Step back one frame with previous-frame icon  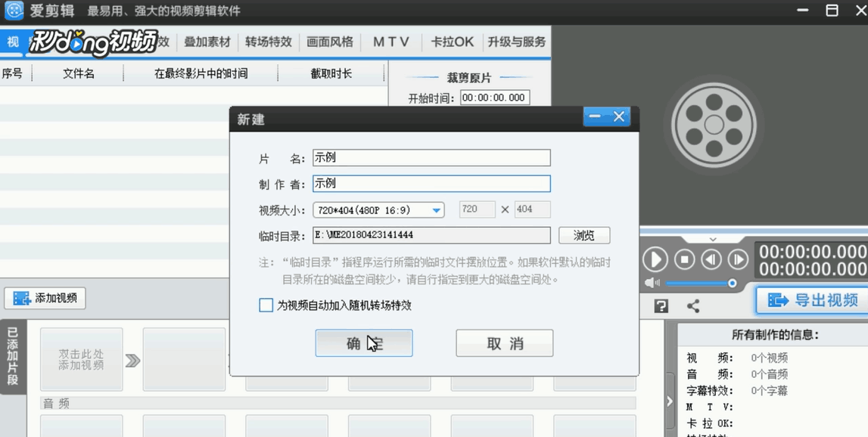pos(711,259)
